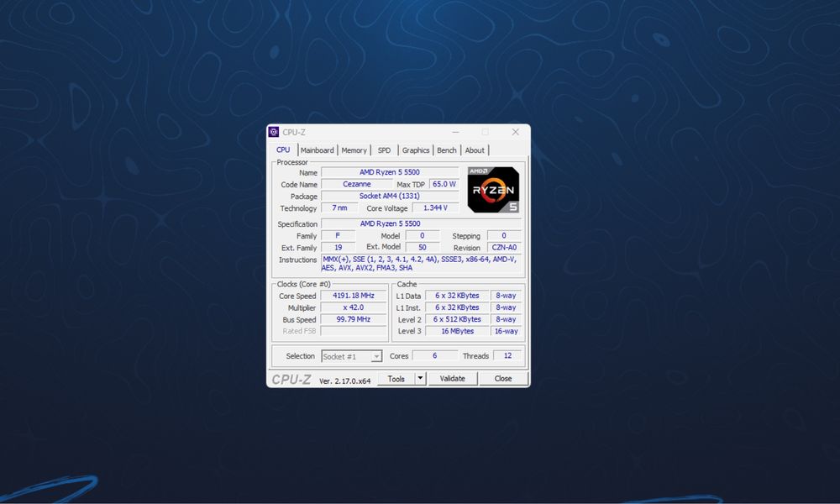Click the version text Ver. 2.17.0.x64
The width and height of the screenshot is (840, 504).
(x=345, y=381)
